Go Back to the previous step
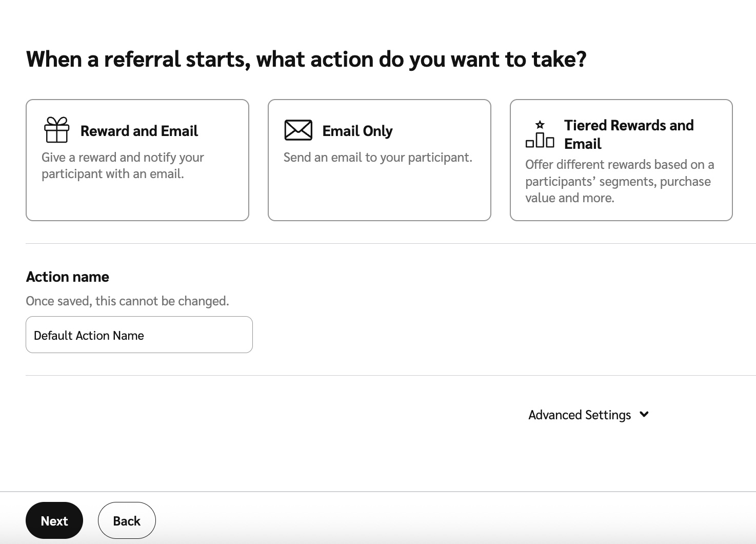The image size is (756, 544). (126, 520)
